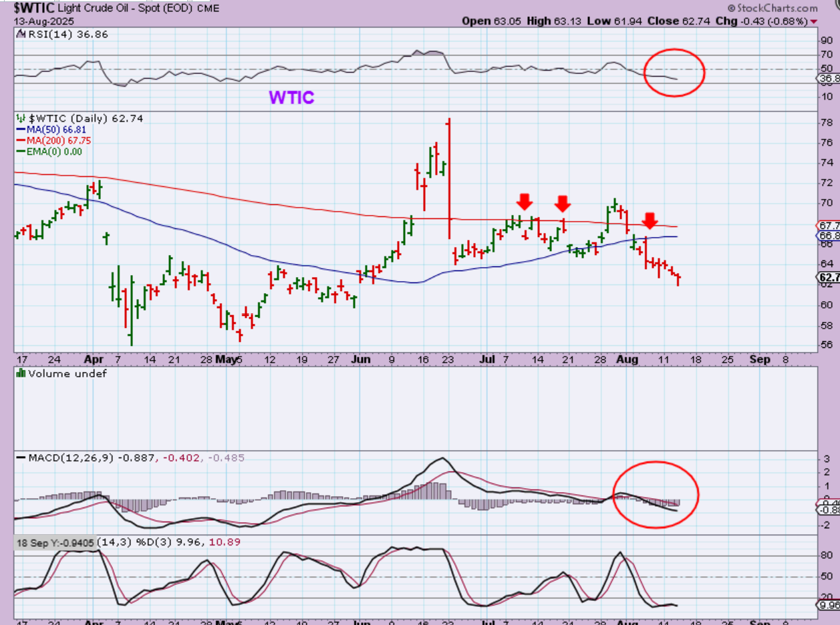Click the candlestick icon beside $WTIC (Daily)
840x625 pixels.
20,118
